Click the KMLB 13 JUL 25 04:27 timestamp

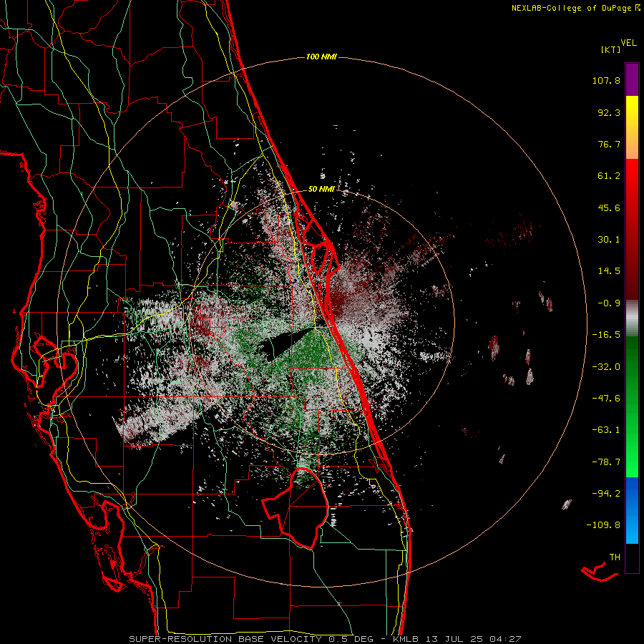coord(457,639)
